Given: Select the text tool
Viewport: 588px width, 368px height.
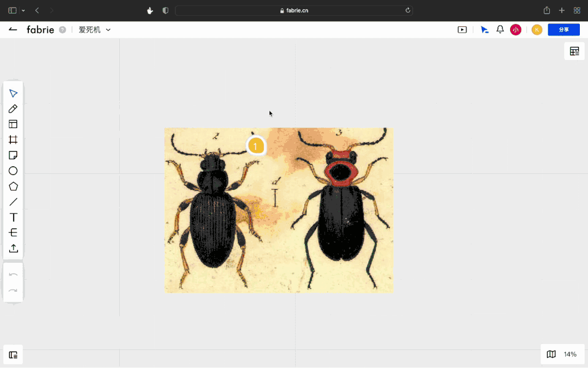Looking at the screenshot, I should tap(13, 218).
